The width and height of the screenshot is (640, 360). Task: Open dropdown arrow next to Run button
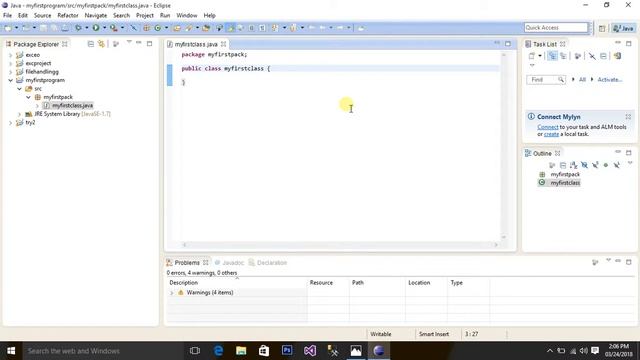pyautogui.click(x=104, y=28)
